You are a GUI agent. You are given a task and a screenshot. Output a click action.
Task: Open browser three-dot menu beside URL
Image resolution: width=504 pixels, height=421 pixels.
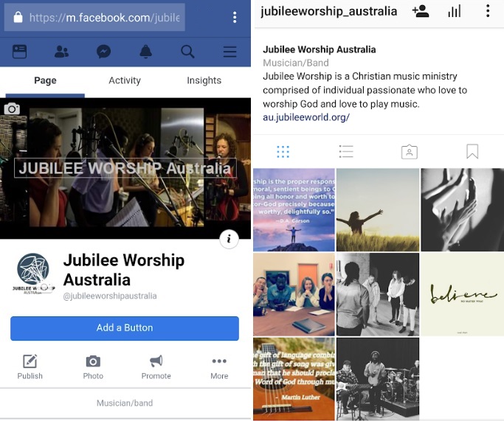(x=235, y=17)
